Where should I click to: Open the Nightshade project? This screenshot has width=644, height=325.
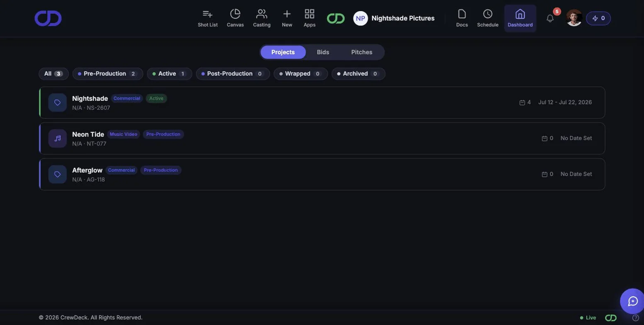point(322,103)
